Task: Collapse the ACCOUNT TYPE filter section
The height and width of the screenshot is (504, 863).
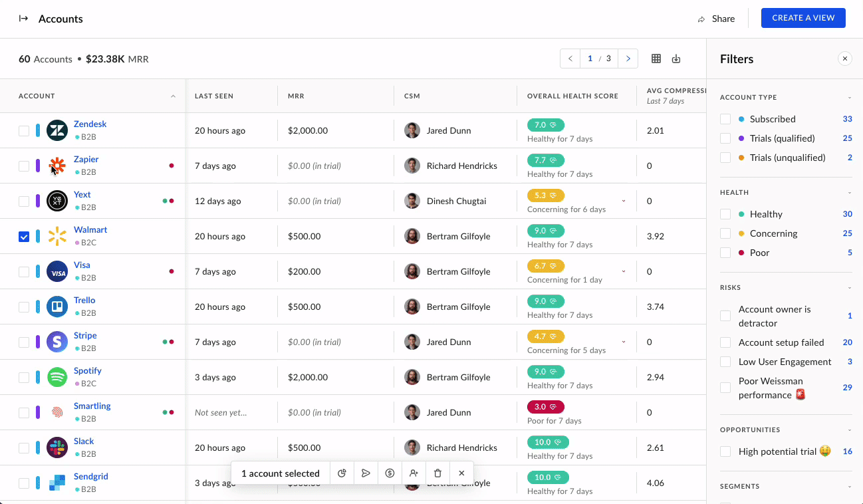Action: pyautogui.click(x=849, y=98)
